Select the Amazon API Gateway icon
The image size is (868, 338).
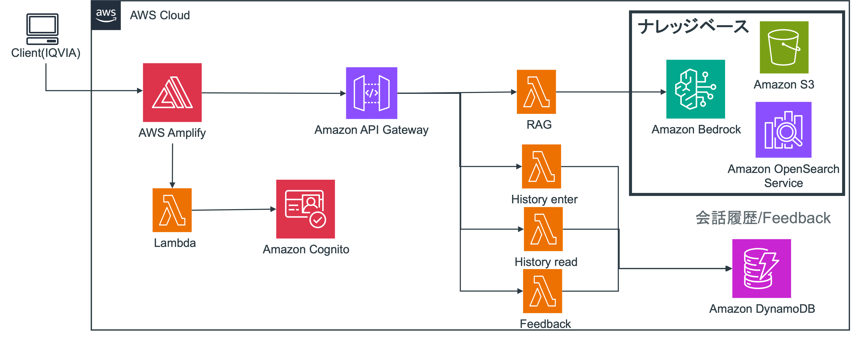(371, 93)
